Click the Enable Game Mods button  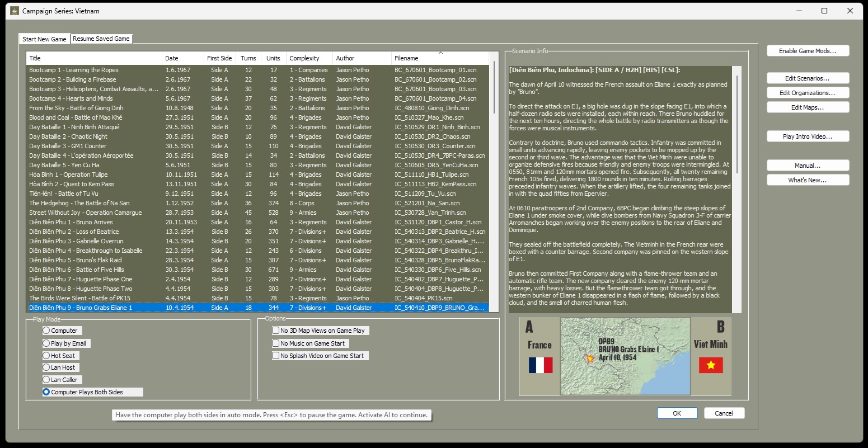click(x=808, y=51)
